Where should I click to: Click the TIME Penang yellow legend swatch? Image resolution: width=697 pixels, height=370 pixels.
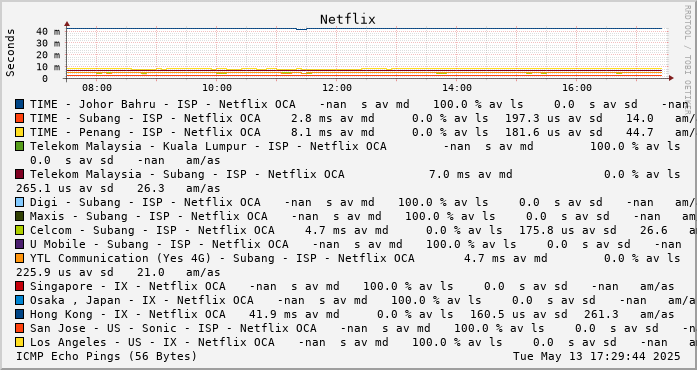click(x=20, y=133)
